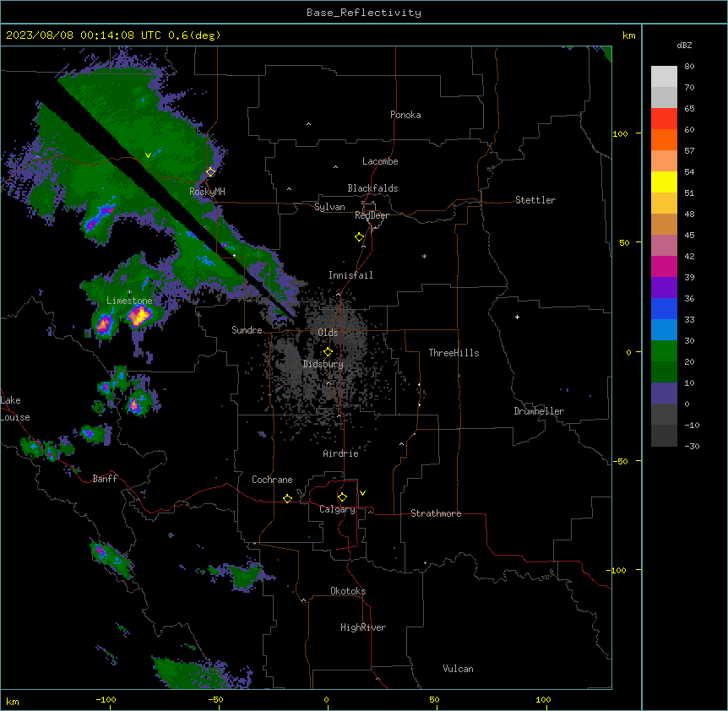Viewport: 728px width, 711px height.
Task: Click the Lacombe city label
Action: click(380, 161)
